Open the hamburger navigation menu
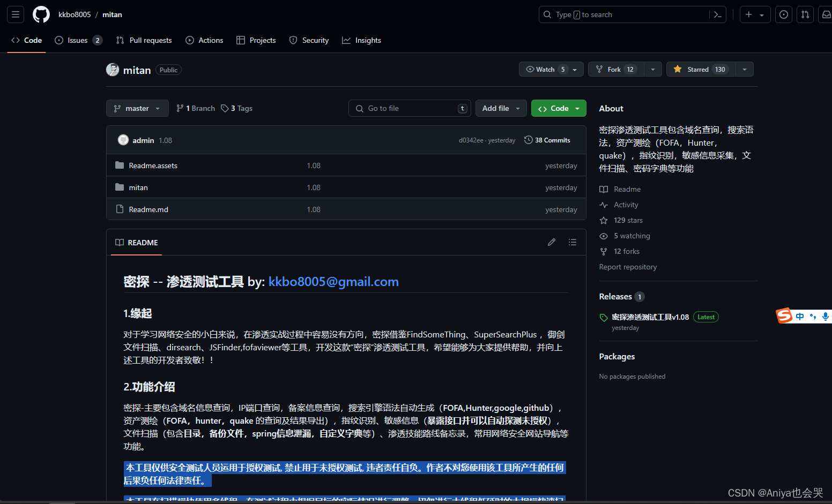The height and width of the screenshot is (504, 832). click(x=16, y=14)
